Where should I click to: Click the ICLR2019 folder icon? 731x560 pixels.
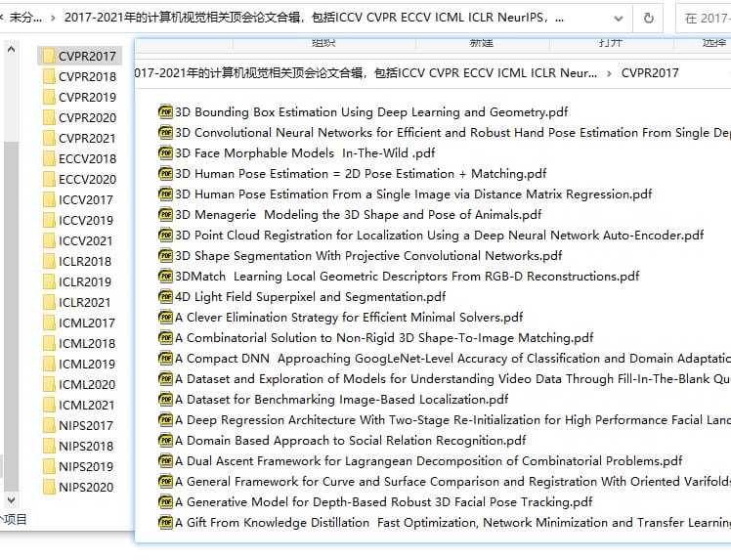49,281
